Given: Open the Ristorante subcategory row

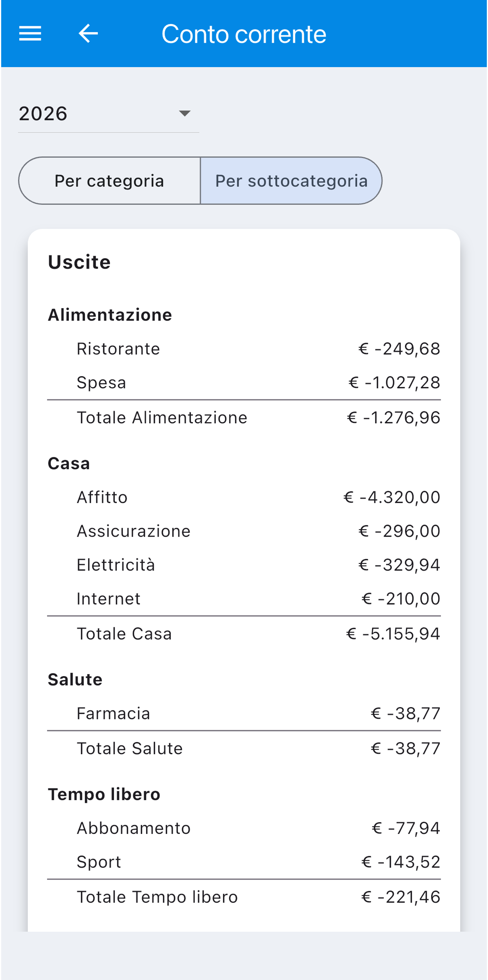Looking at the screenshot, I should point(244,349).
